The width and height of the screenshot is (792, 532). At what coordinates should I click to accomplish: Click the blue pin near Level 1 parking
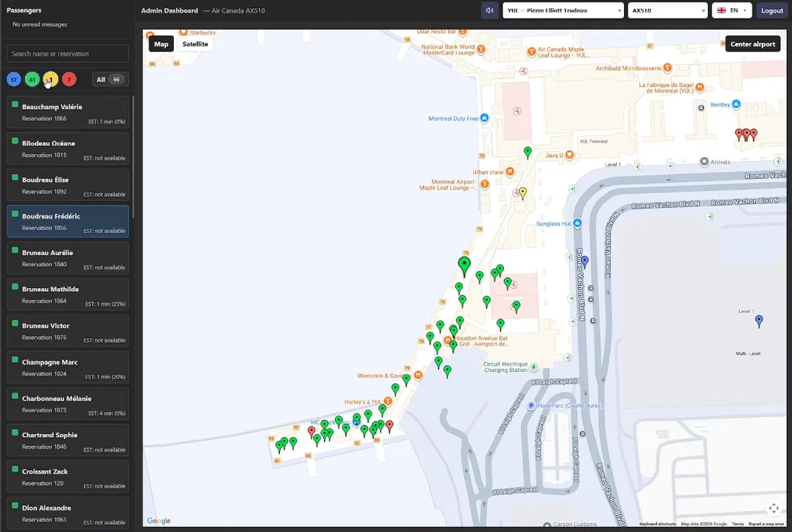click(759, 321)
